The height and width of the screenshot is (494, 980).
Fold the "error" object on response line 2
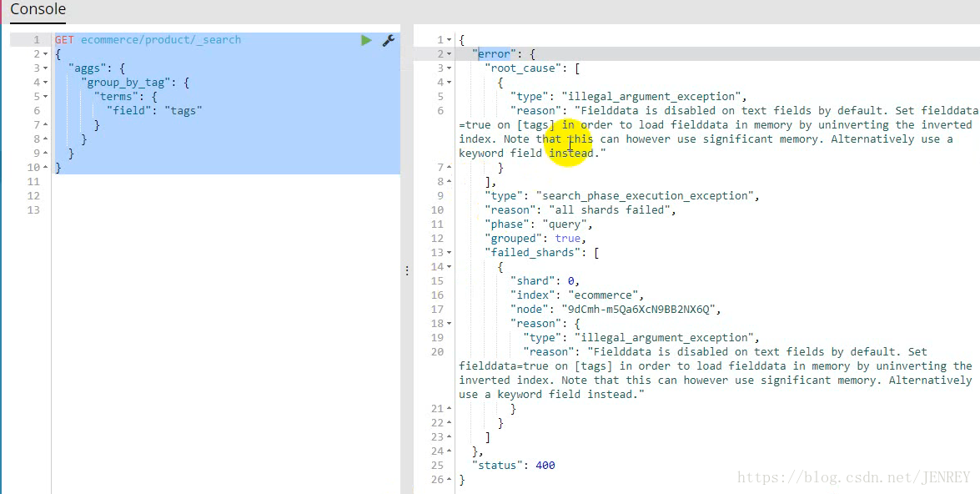pos(449,54)
